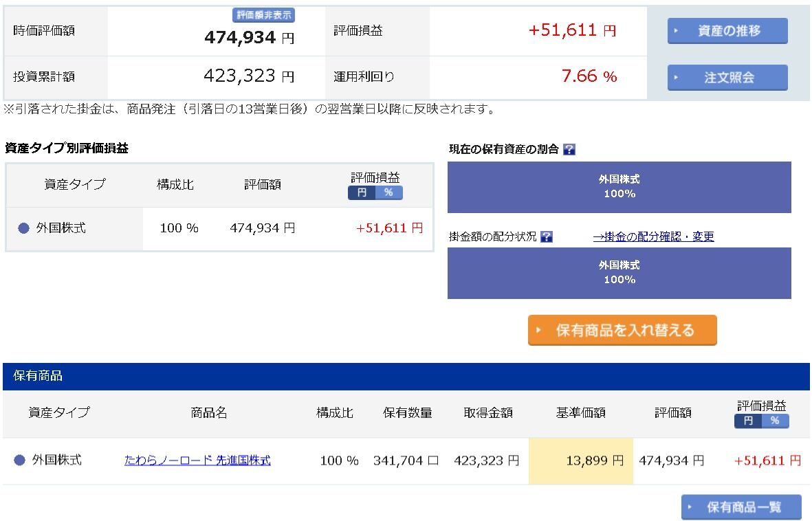Image resolution: width=812 pixels, height=521 pixels.
Task: Open the 資産の推移 page
Action: [x=727, y=31]
